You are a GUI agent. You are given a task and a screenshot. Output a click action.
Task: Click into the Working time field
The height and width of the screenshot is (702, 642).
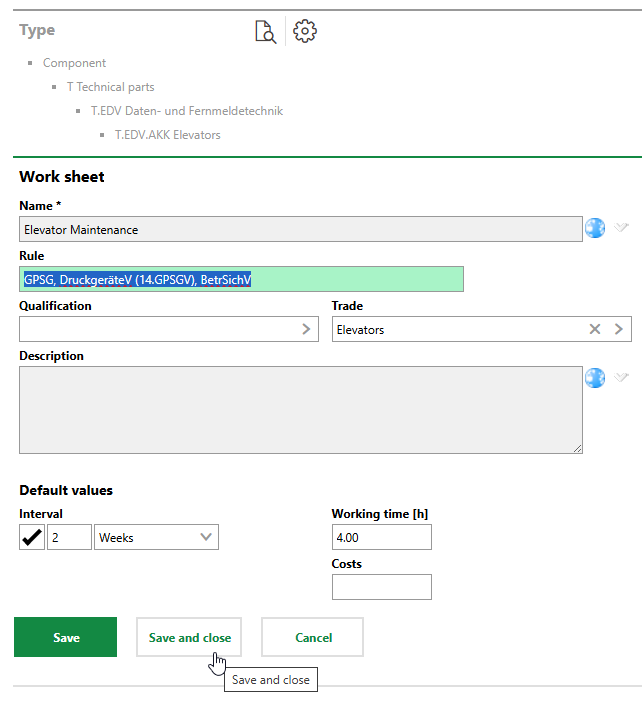pos(381,537)
